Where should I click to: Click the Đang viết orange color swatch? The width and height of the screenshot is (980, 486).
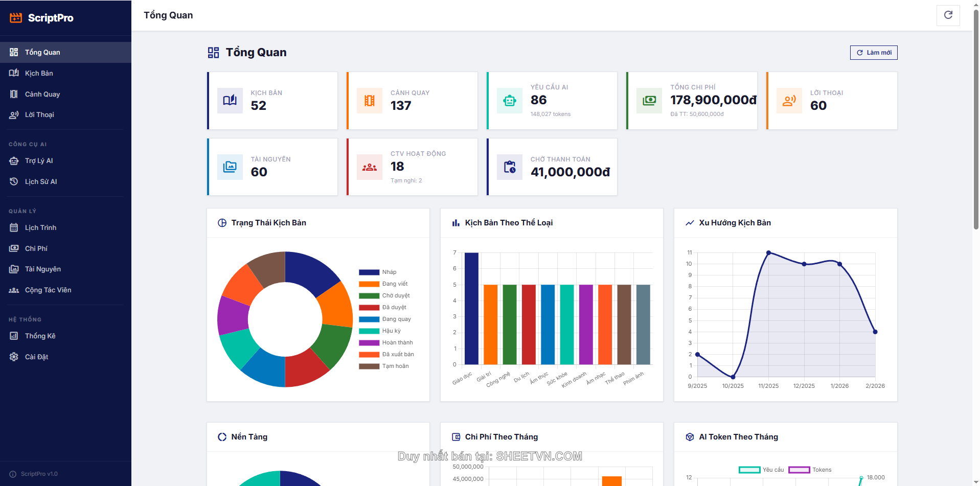tap(369, 284)
